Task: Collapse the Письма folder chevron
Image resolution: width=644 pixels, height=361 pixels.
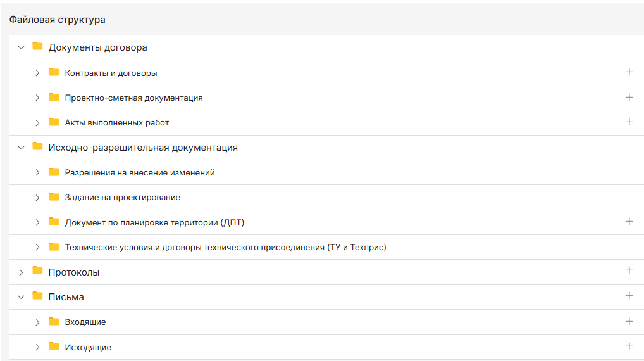Action: click(21, 297)
